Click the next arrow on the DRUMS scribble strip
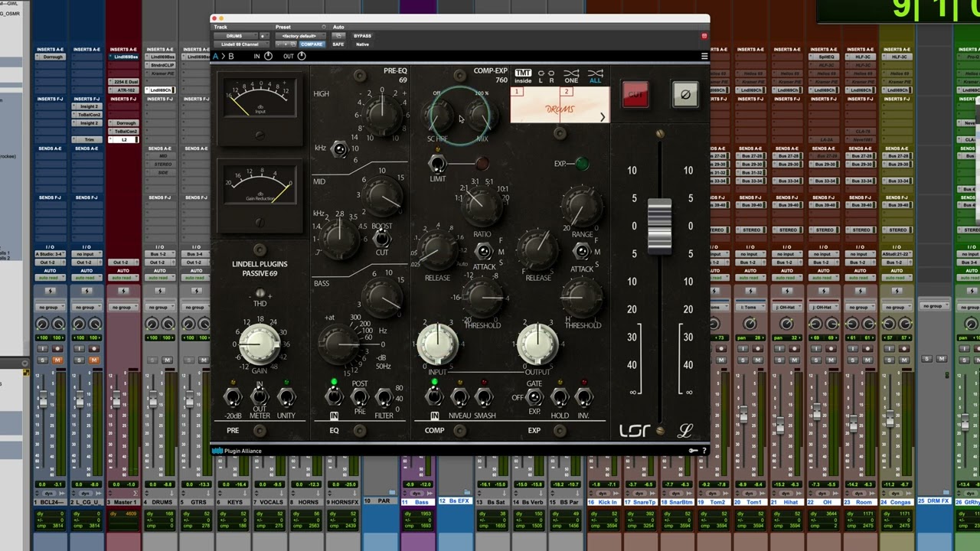The width and height of the screenshot is (980, 551). (603, 117)
